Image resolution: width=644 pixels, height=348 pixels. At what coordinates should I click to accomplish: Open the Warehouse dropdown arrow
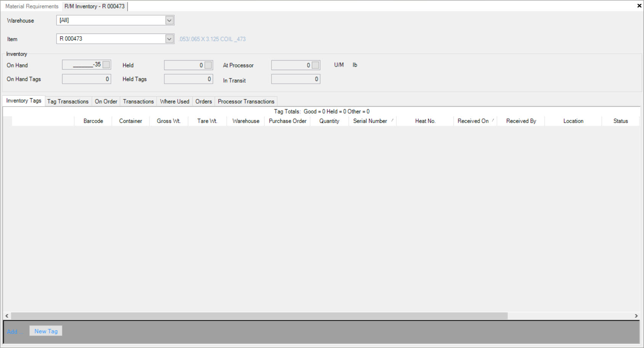[170, 20]
